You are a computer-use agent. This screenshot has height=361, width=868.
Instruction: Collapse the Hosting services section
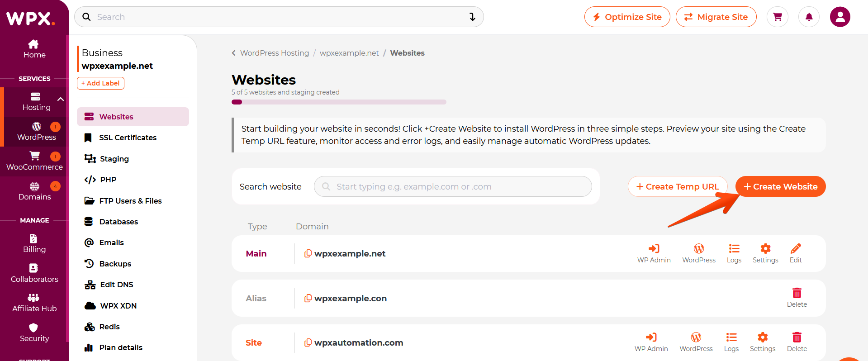(60, 99)
